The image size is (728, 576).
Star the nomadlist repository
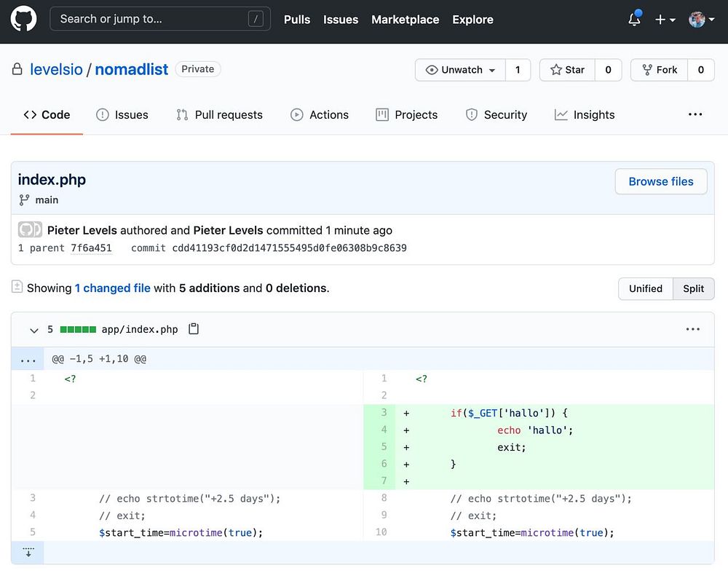tap(567, 70)
